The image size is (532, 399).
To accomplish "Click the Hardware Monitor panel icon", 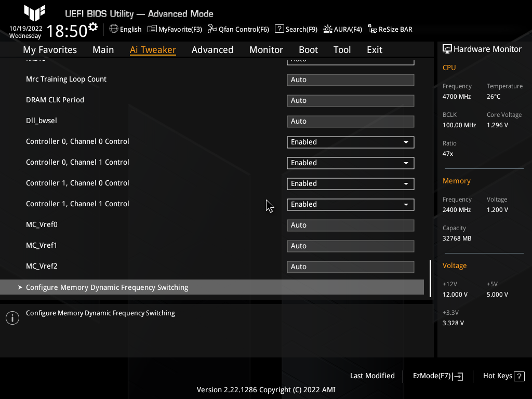I will click(x=447, y=48).
